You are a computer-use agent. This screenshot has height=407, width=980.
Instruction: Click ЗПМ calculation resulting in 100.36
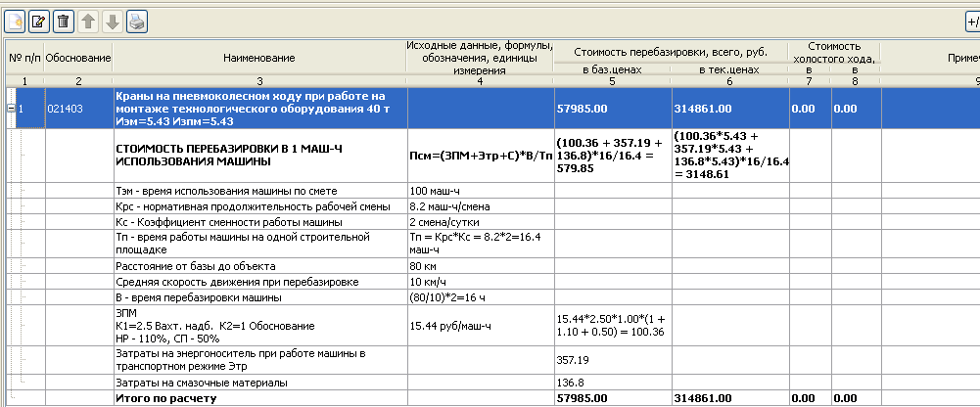tap(613, 326)
